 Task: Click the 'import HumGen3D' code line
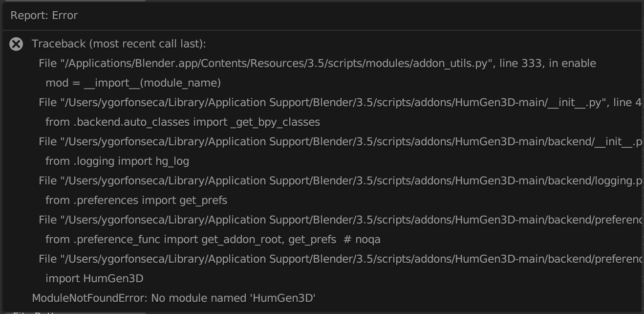pyautogui.click(x=94, y=278)
